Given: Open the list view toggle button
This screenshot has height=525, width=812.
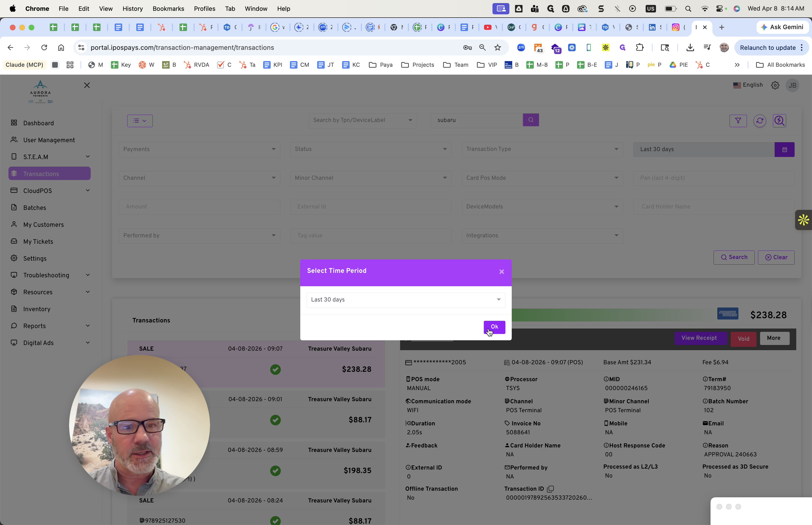Looking at the screenshot, I should click(x=140, y=121).
